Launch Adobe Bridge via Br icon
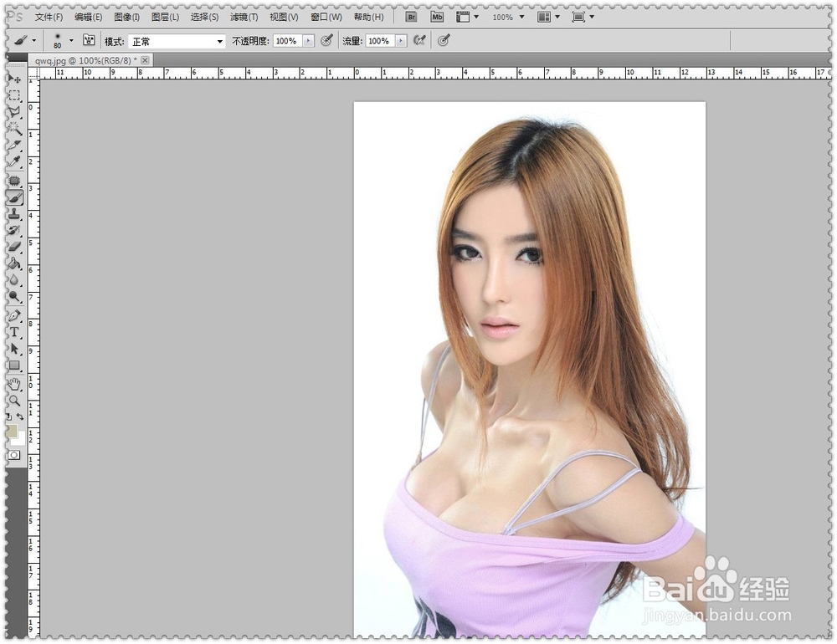The height and width of the screenshot is (644, 837). pyautogui.click(x=411, y=17)
